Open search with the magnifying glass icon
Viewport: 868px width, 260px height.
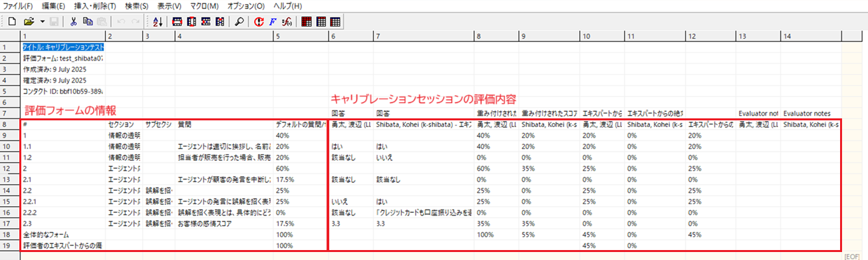pyautogui.click(x=240, y=21)
